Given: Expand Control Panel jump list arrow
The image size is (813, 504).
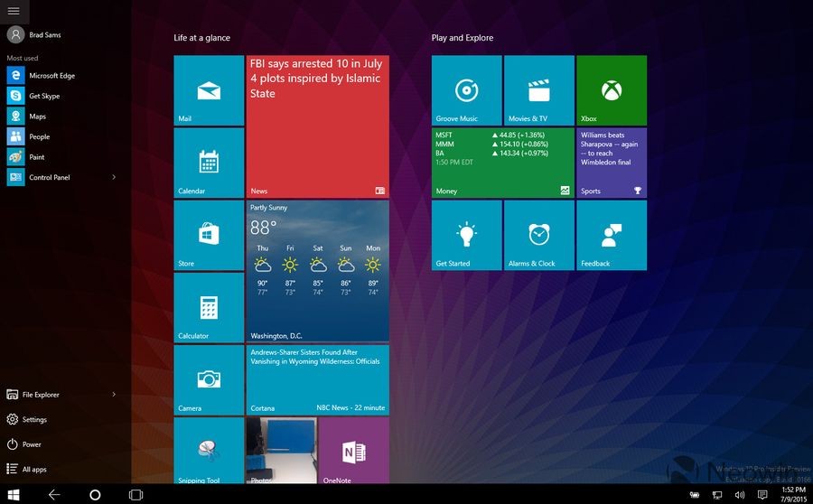Looking at the screenshot, I should click(x=114, y=177).
